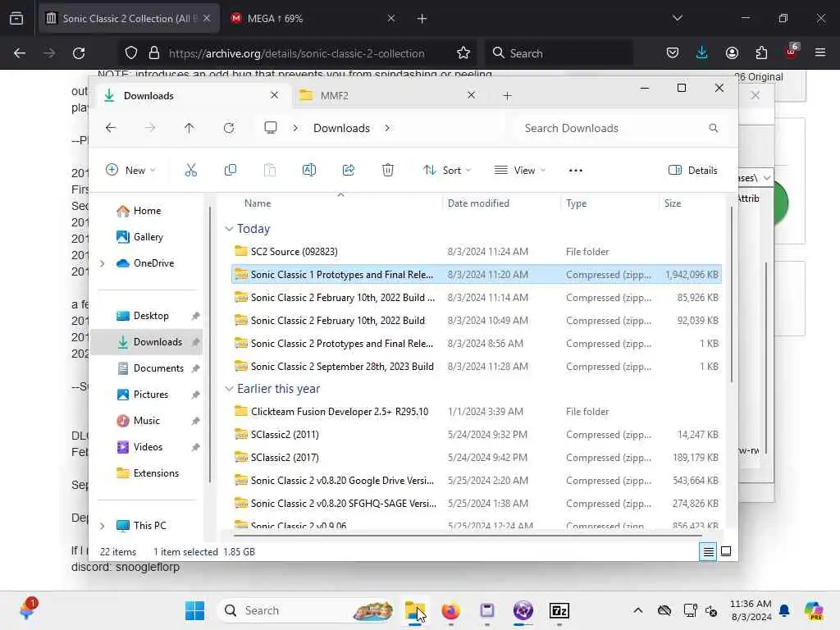Open the Firefox account icon
This screenshot has width=840, height=630.
point(732,53)
